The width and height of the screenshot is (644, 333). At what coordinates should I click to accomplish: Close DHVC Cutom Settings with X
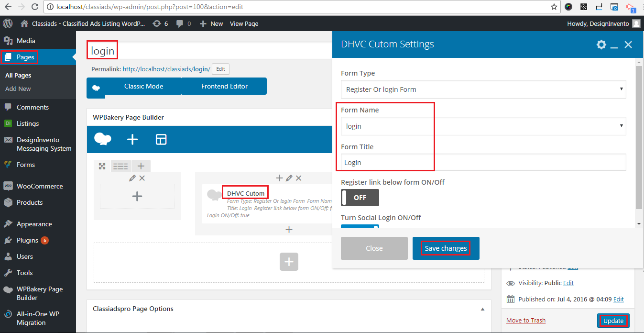point(628,44)
